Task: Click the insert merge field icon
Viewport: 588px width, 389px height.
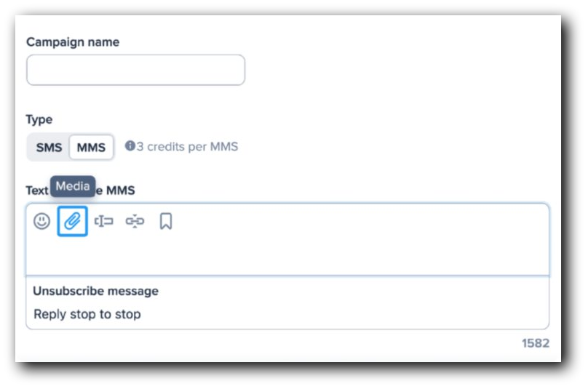Action: pyautogui.click(x=104, y=222)
